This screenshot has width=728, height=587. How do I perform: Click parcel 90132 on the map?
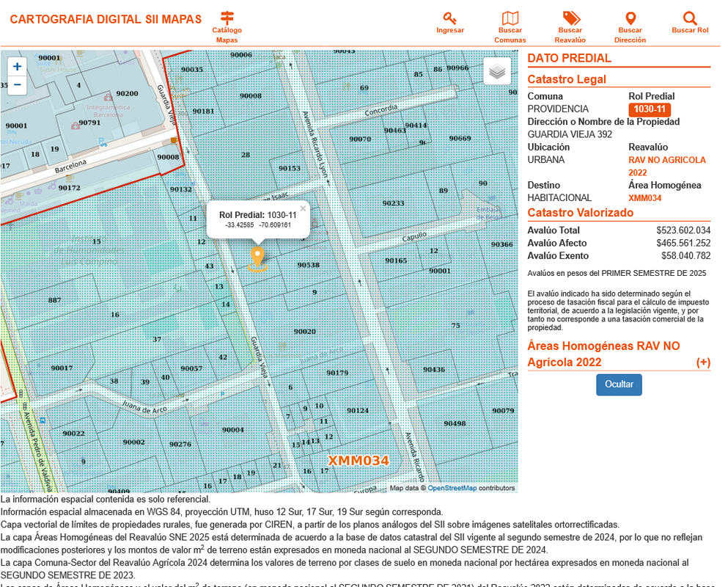180,189
